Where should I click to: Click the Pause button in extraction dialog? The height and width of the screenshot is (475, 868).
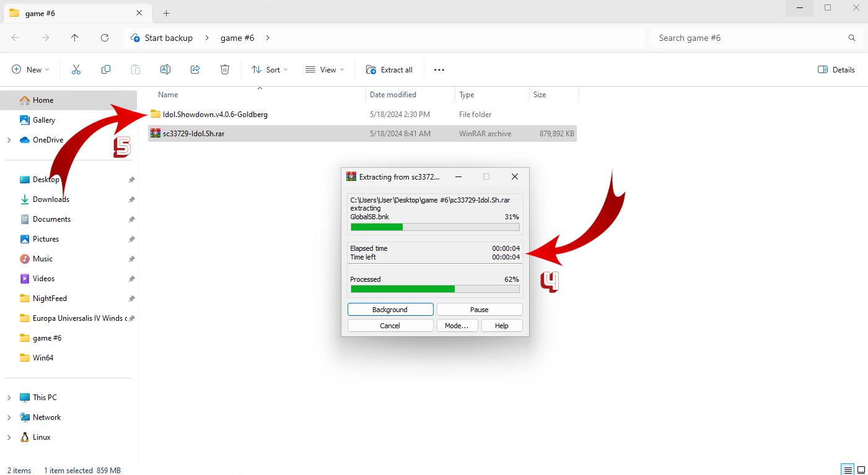pos(479,310)
